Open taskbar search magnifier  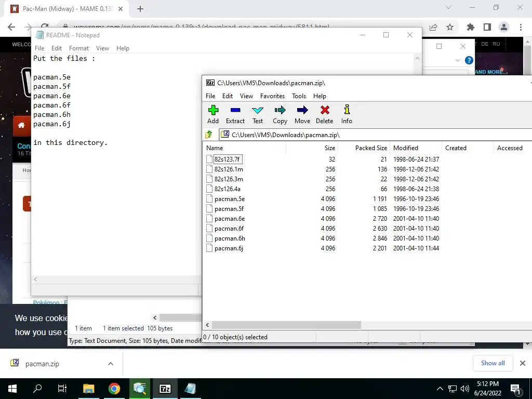[x=37, y=389]
